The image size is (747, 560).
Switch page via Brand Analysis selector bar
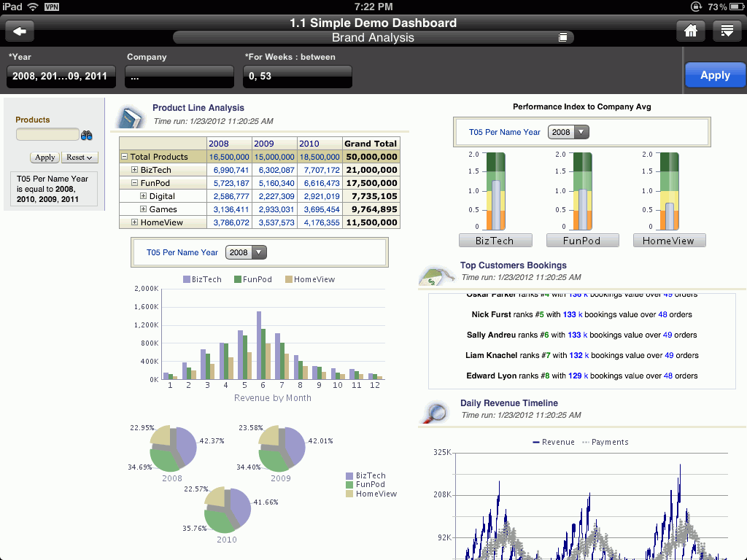[373, 38]
